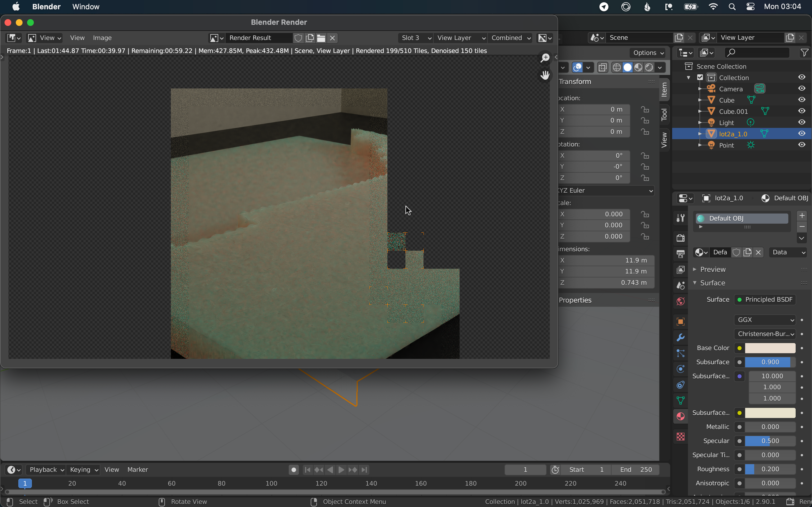
Task: Toggle visibility of lot2a_1.0 object
Action: point(802,134)
